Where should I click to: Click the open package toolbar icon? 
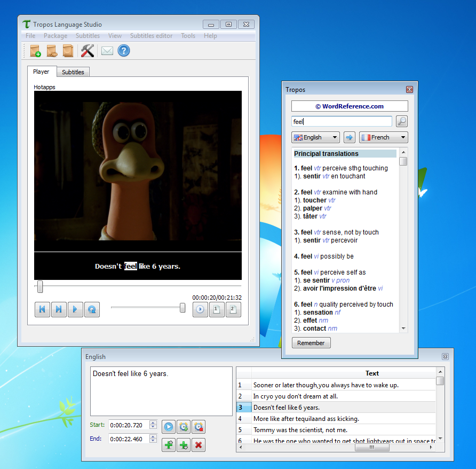(x=52, y=51)
